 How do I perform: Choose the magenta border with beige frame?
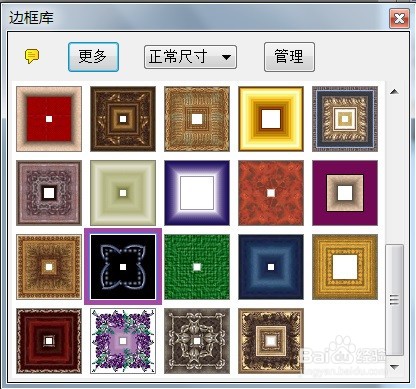[x=345, y=193]
